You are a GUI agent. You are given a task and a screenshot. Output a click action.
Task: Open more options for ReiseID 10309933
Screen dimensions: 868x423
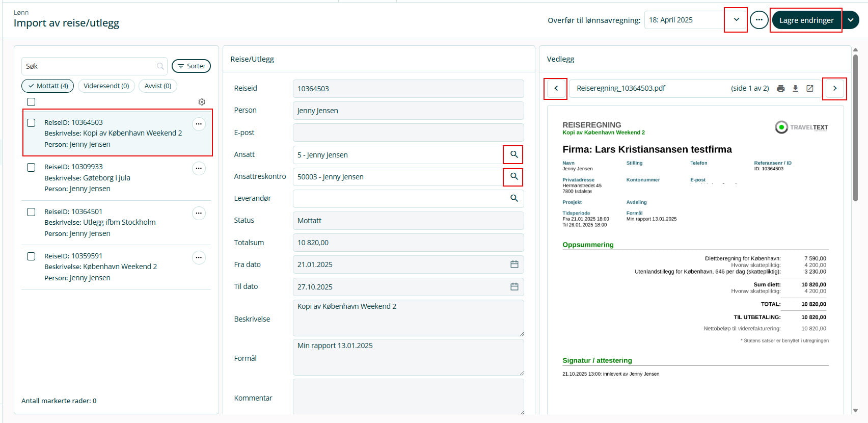click(x=199, y=168)
